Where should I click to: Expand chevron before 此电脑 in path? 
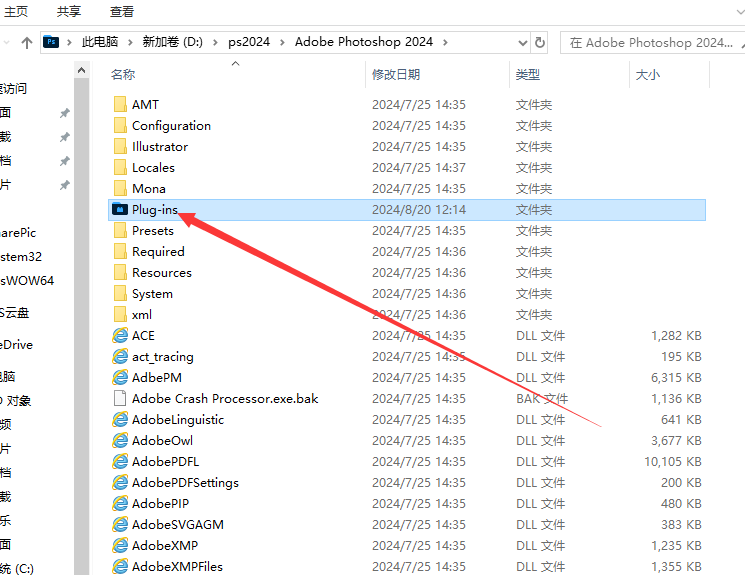69,42
